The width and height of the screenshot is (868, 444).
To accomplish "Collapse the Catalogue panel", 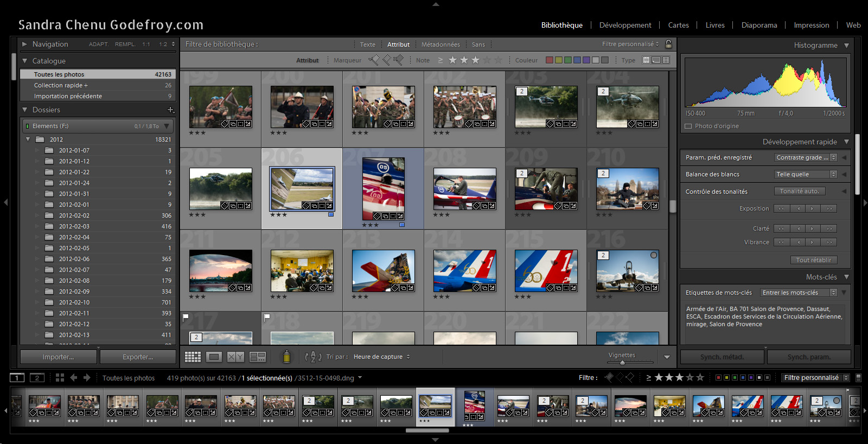I will pos(24,61).
